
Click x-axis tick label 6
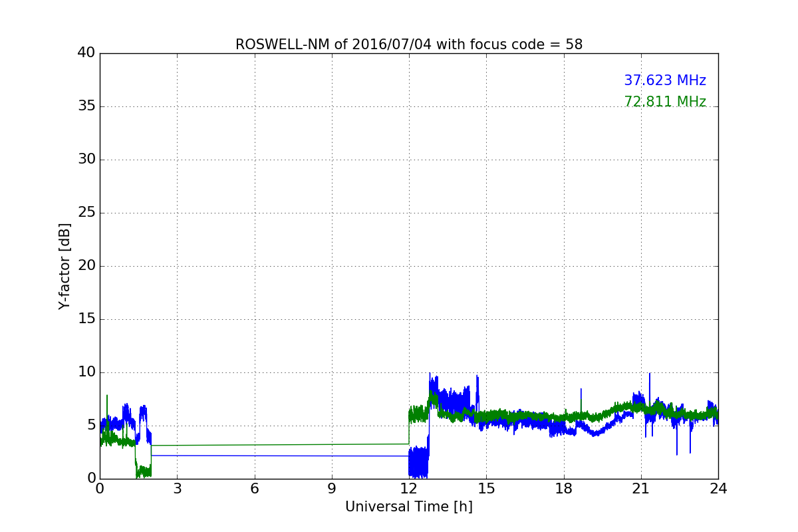point(255,488)
